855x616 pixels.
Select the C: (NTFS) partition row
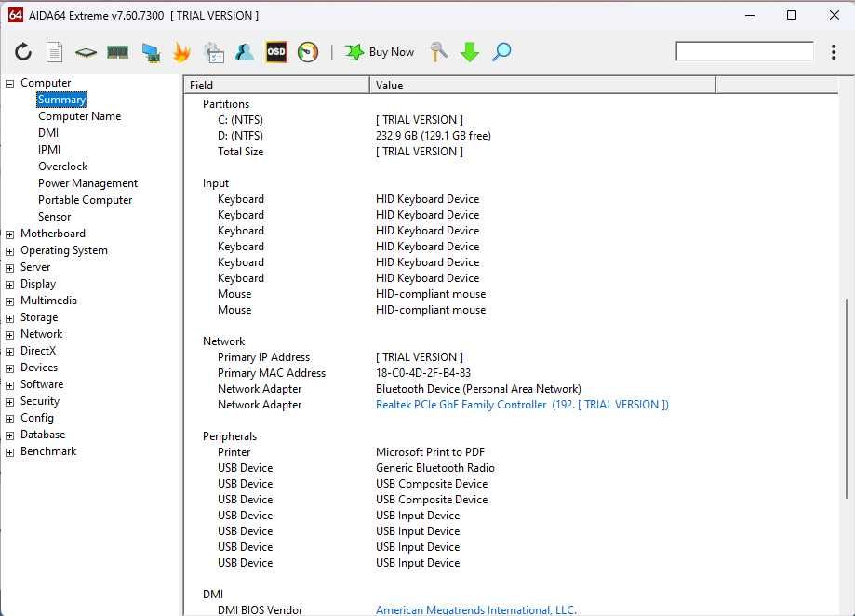pos(511,119)
